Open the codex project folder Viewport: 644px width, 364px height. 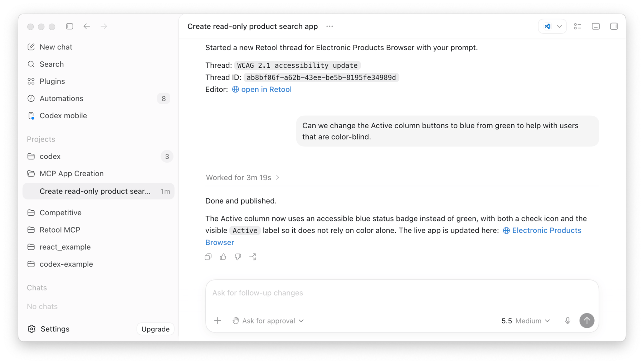tap(98, 156)
